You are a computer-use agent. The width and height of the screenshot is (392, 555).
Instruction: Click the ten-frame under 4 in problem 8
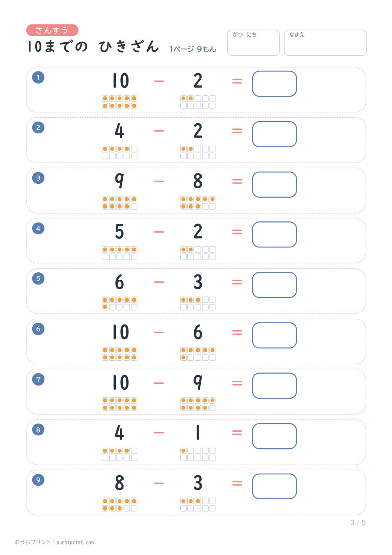coord(120,454)
